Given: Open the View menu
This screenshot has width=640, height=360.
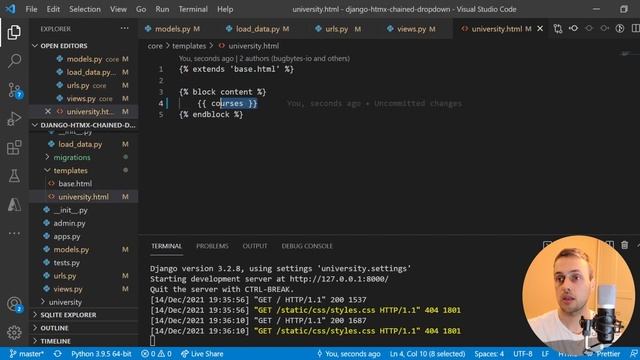Looking at the screenshot, I should [x=118, y=9].
